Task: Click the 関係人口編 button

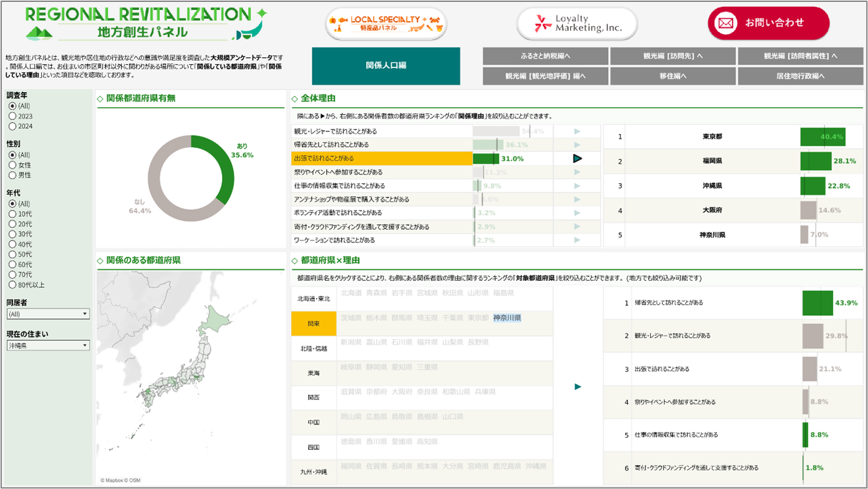Action: (386, 65)
